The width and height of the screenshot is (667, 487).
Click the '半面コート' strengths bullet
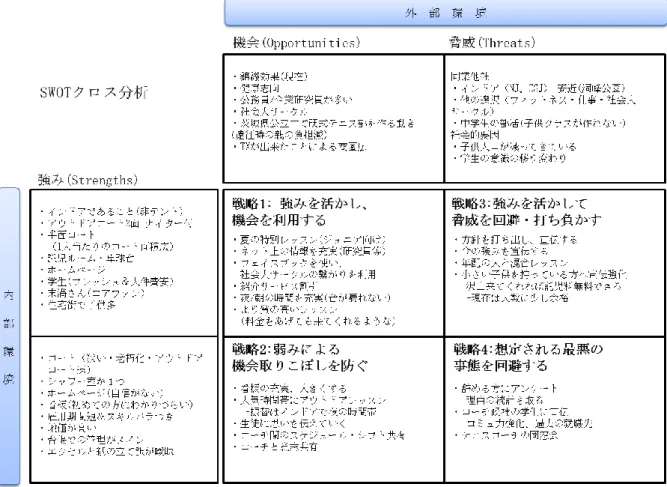[x=68, y=235]
